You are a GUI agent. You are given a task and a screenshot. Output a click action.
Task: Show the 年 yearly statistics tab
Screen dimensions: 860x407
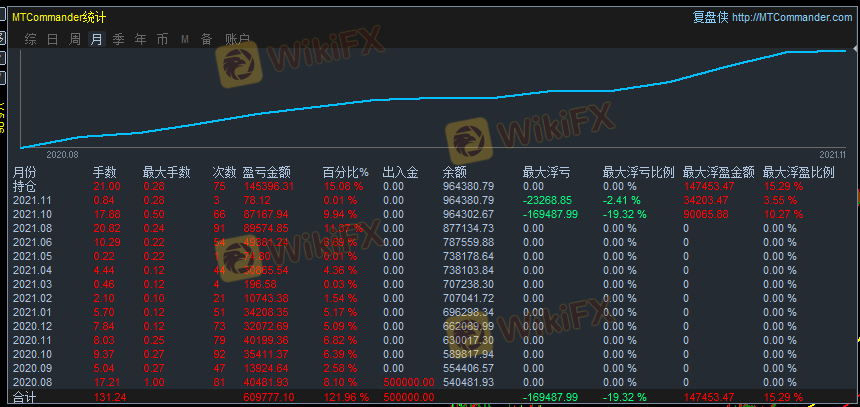pyautogui.click(x=140, y=39)
